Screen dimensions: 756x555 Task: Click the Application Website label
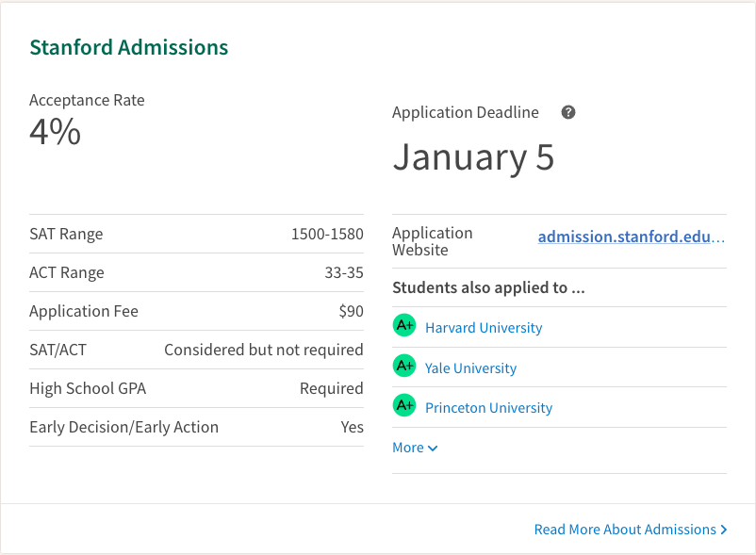click(432, 241)
